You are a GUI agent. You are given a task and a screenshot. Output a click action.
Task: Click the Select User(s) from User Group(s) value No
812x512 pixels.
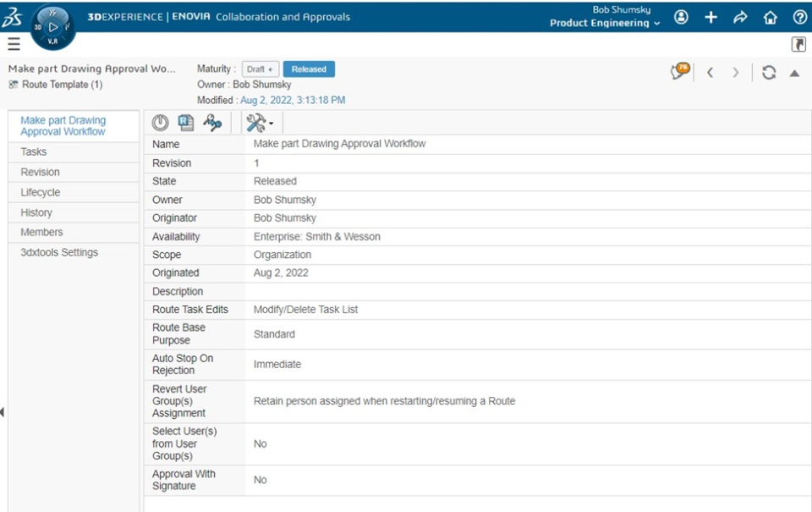tap(260, 443)
